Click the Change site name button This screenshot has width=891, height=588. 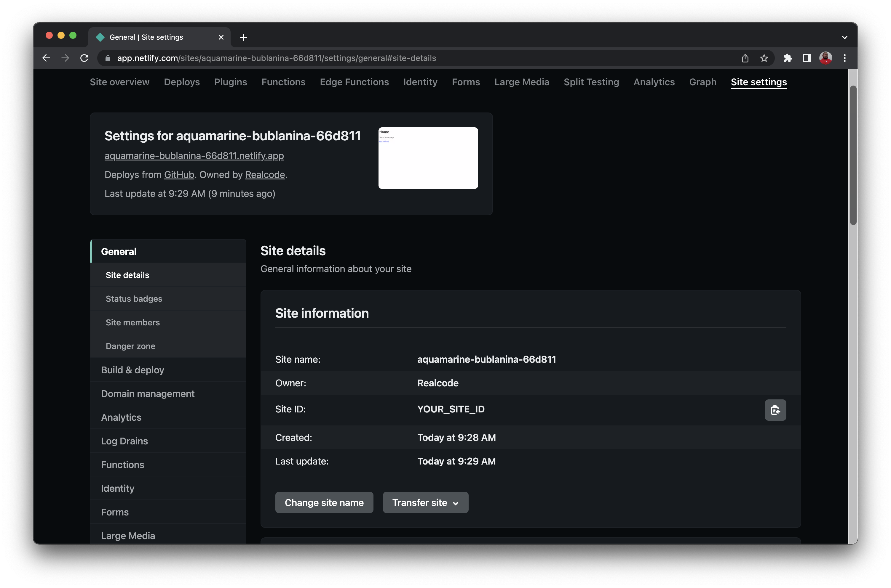click(x=324, y=502)
